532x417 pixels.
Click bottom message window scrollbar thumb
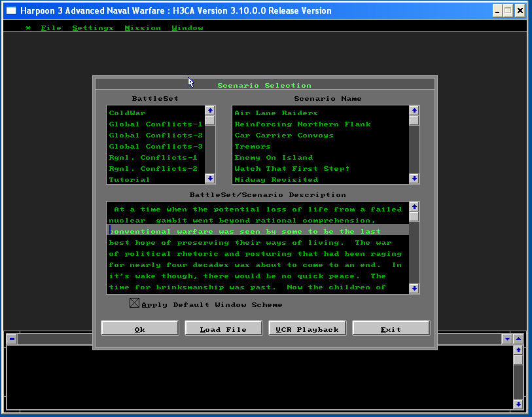point(518,360)
